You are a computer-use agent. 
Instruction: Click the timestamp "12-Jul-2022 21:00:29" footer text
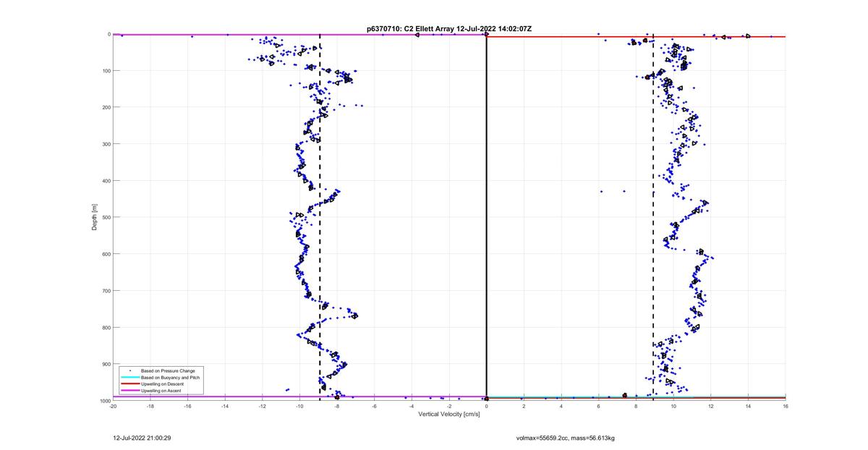coord(142,438)
